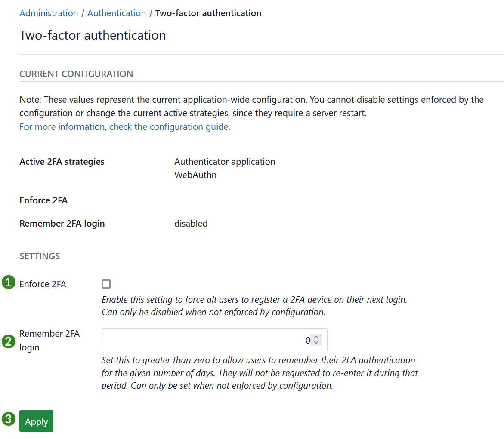The image size is (504, 439).
Task: Click the CURRENT CONFIGURATION section heading
Action: coord(76,74)
